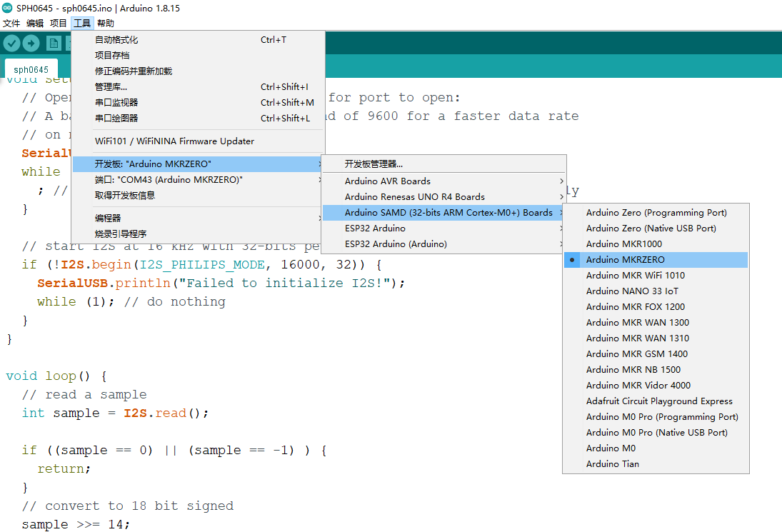Click the 'return;' code line
This screenshot has height=532, width=782.
pyautogui.click(x=64, y=468)
